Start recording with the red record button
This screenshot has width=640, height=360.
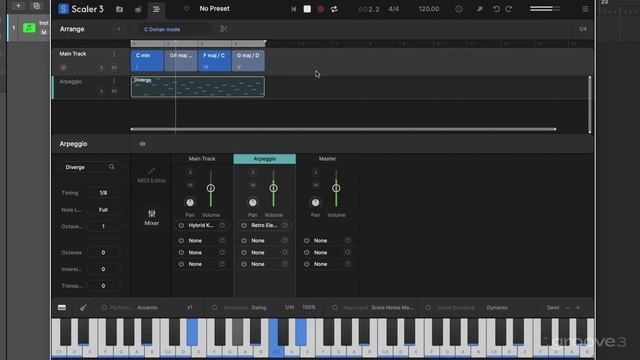(x=321, y=9)
